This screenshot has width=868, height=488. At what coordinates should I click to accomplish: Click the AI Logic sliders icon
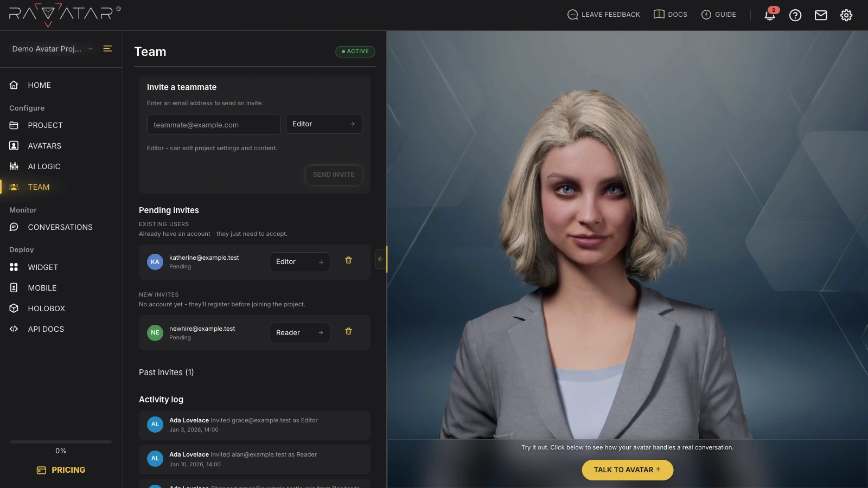point(14,166)
